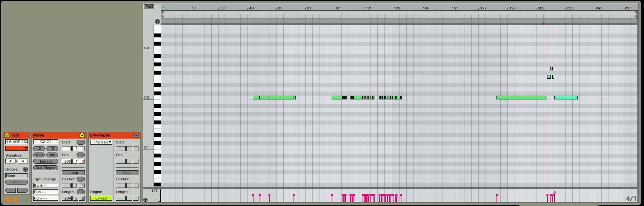This screenshot has height=206, width=644.
Task: Click the signature denominator field
Action: tap(23, 161)
